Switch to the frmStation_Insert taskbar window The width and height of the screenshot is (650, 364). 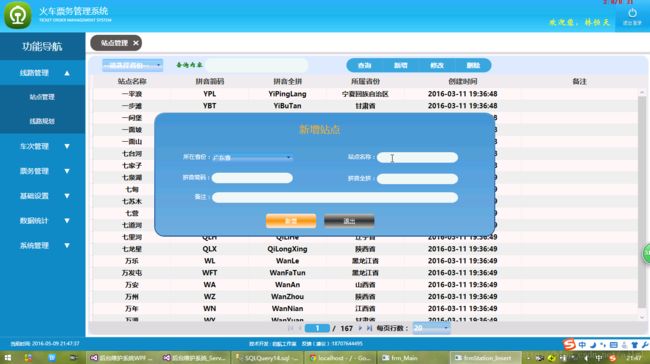click(x=485, y=357)
